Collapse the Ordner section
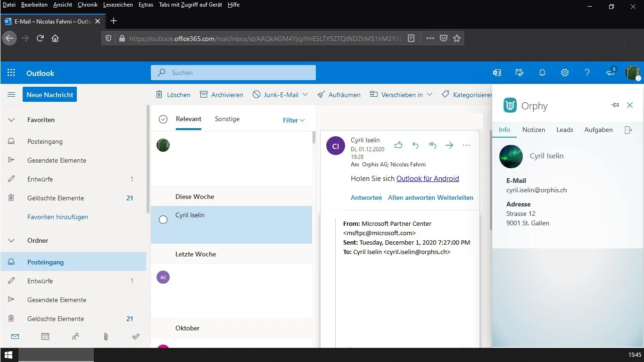The height and width of the screenshot is (362, 644). click(11, 240)
